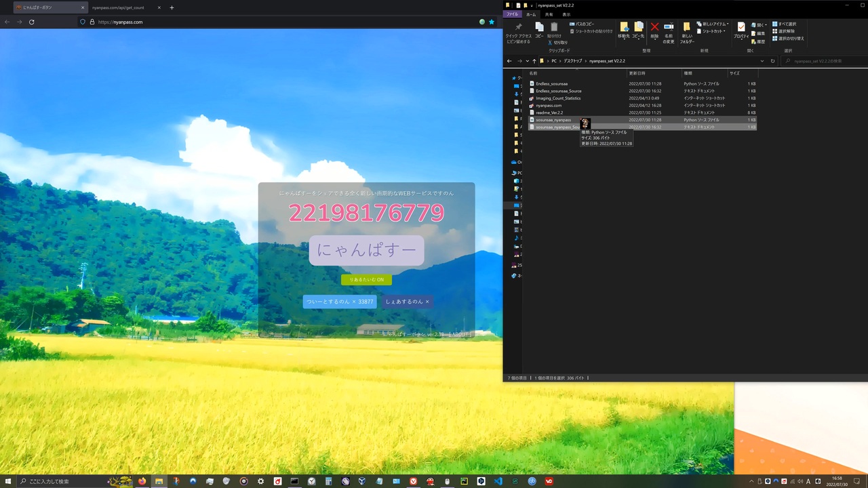Select the Imaging_Count_Statistics shortcut

click(x=642, y=98)
